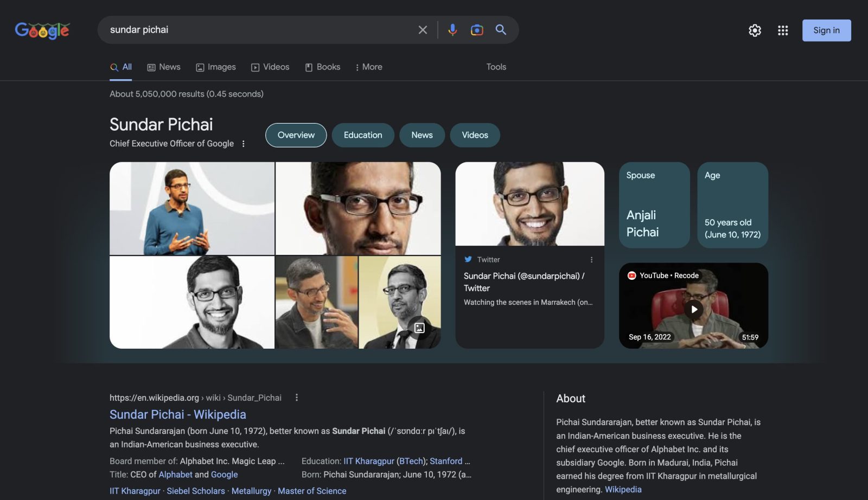This screenshot has width=868, height=500.
Task: Expand the More search filters menu
Action: click(x=368, y=67)
